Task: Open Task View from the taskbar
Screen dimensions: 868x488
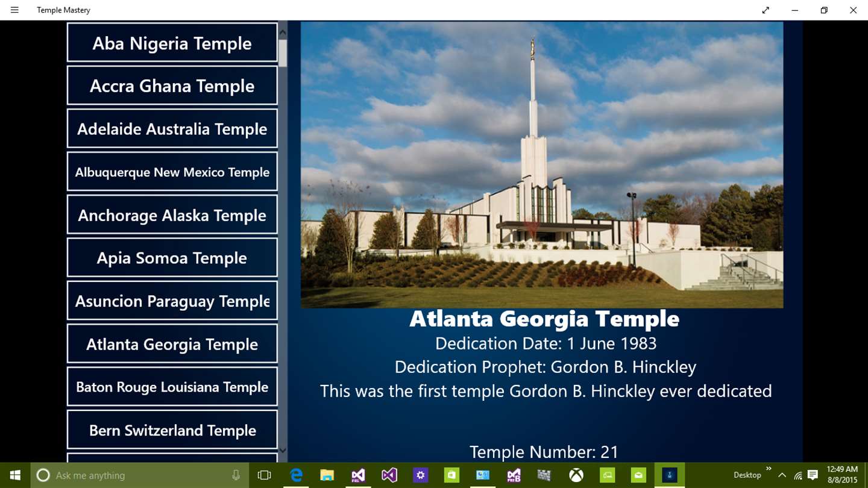Action: pyautogui.click(x=264, y=475)
